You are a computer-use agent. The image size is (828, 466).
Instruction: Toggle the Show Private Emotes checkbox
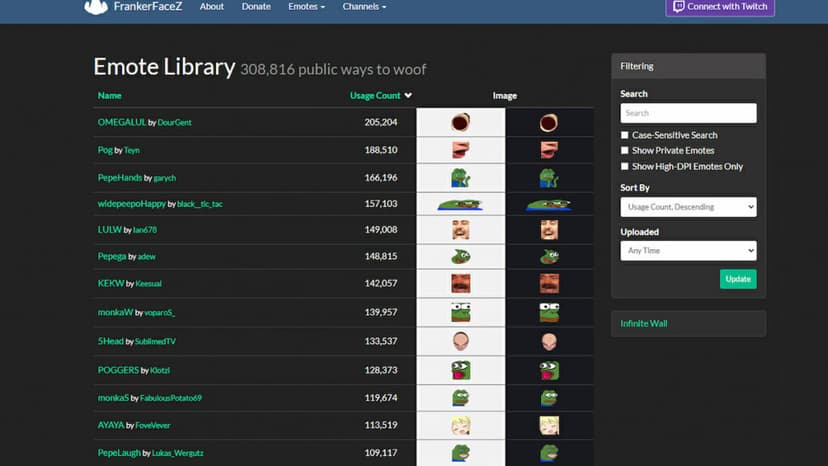coord(625,151)
